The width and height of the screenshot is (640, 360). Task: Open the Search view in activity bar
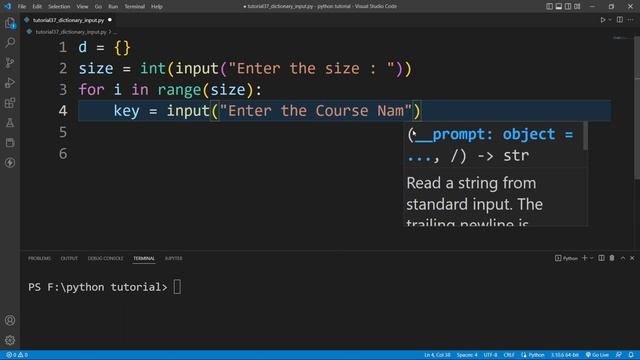pyautogui.click(x=10, y=42)
